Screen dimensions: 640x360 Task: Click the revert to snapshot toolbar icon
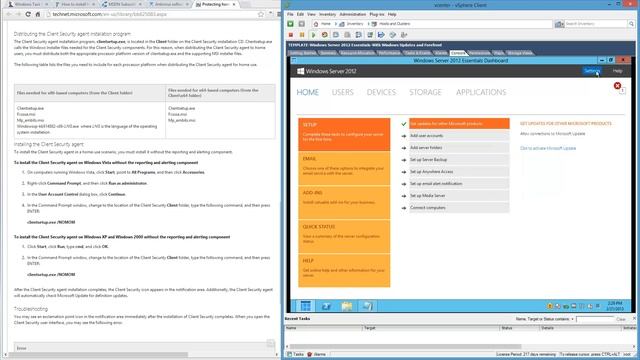click(x=347, y=35)
